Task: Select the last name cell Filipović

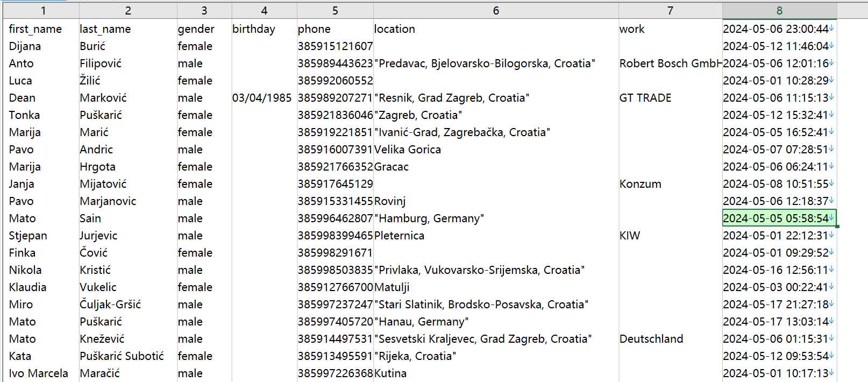Action: (x=128, y=63)
